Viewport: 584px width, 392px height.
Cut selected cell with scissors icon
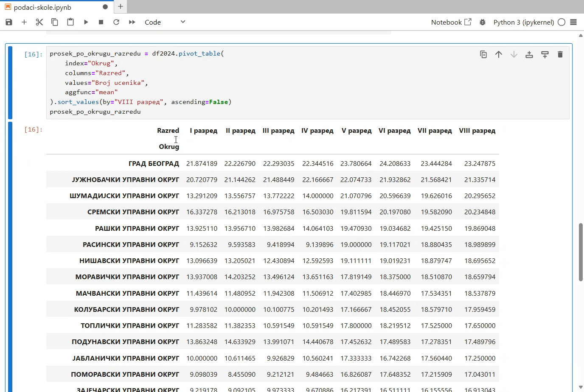(39, 22)
